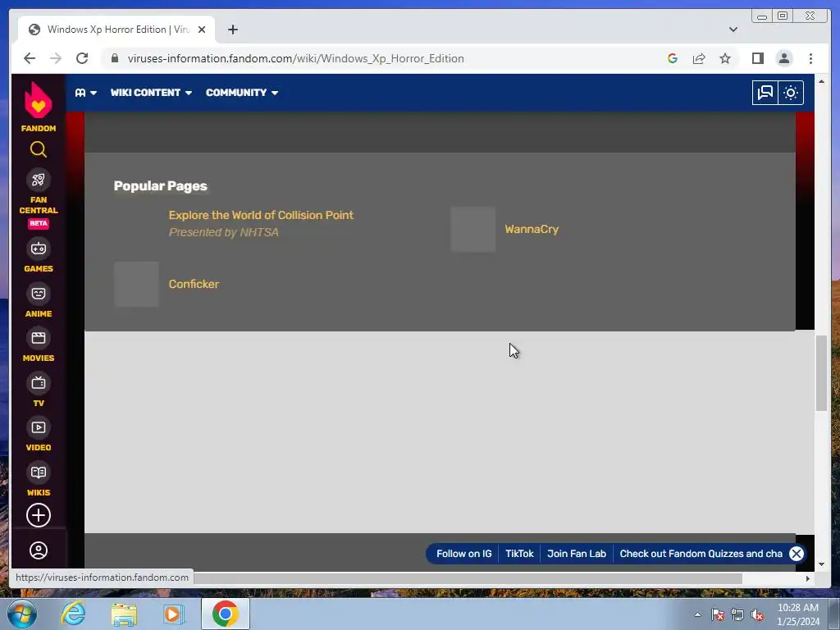Open Chrome profile menu

click(x=783, y=58)
